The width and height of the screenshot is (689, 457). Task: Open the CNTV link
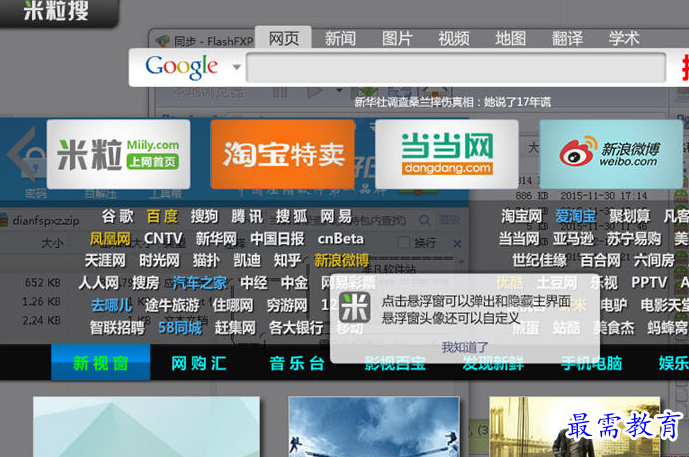pyautogui.click(x=163, y=239)
